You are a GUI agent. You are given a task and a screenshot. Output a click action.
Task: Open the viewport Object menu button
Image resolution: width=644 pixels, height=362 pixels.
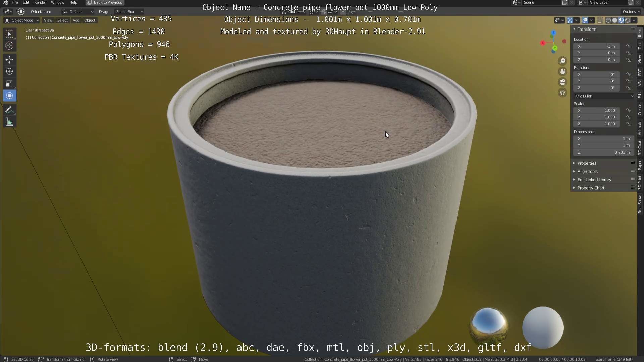pyautogui.click(x=90, y=20)
